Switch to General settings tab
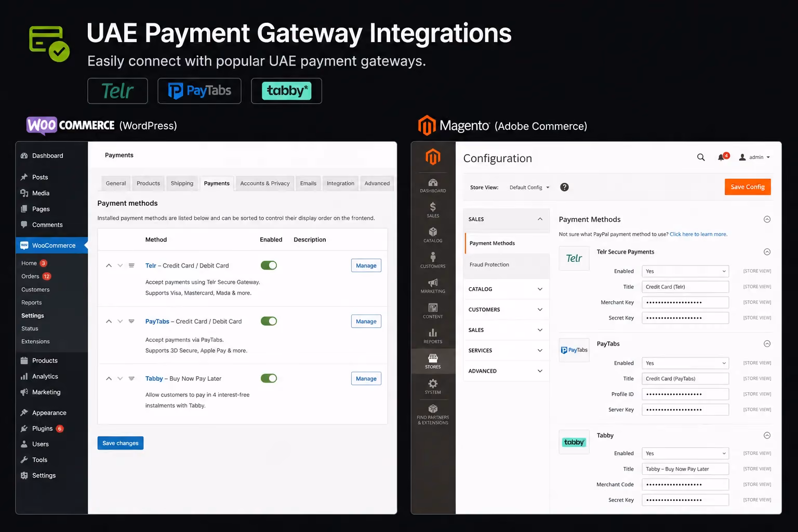Image resolution: width=798 pixels, height=532 pixels. (x=116, y=183)
